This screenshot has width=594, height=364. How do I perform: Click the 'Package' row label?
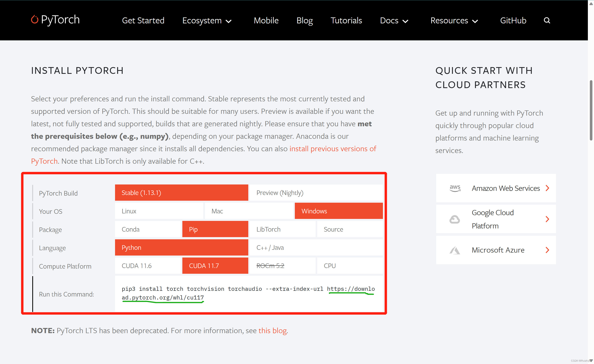50,230
